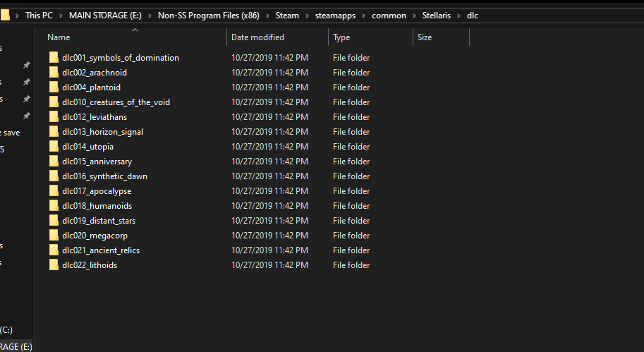Sort by the Date modified column header
Image resolution: width=644 pixels, height=352 pixels.
tap(257, 37)
